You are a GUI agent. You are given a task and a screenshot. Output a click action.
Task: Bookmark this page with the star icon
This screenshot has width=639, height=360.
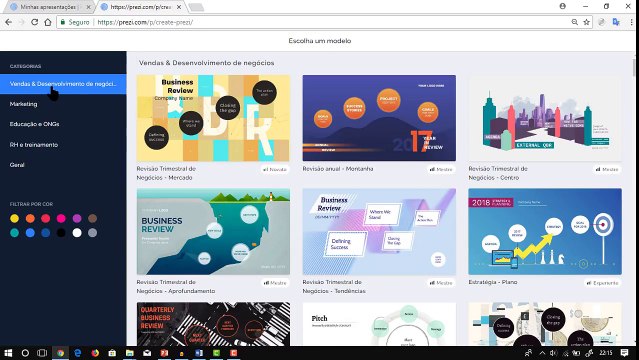pyautogui.click(x=586, y=22)
